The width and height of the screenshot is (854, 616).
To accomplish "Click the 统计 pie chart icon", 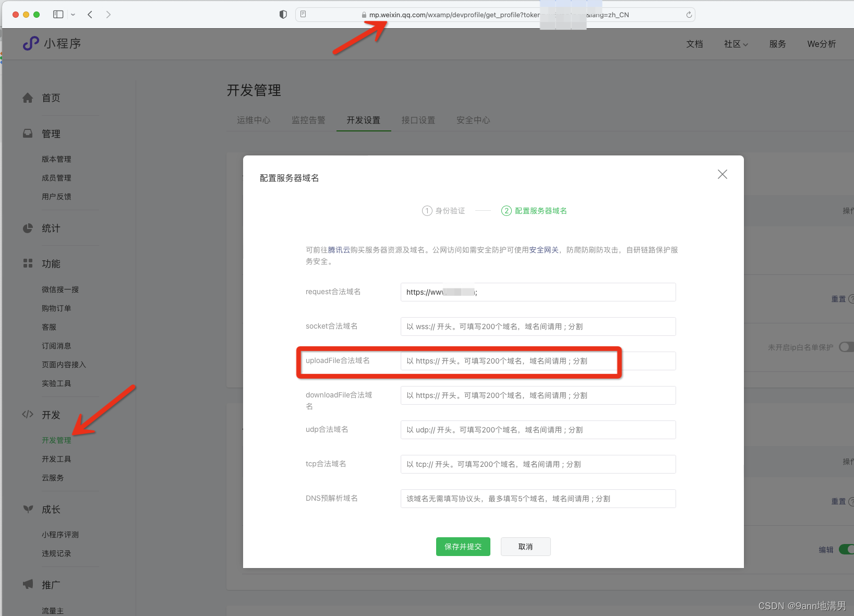I will point(28,228).
